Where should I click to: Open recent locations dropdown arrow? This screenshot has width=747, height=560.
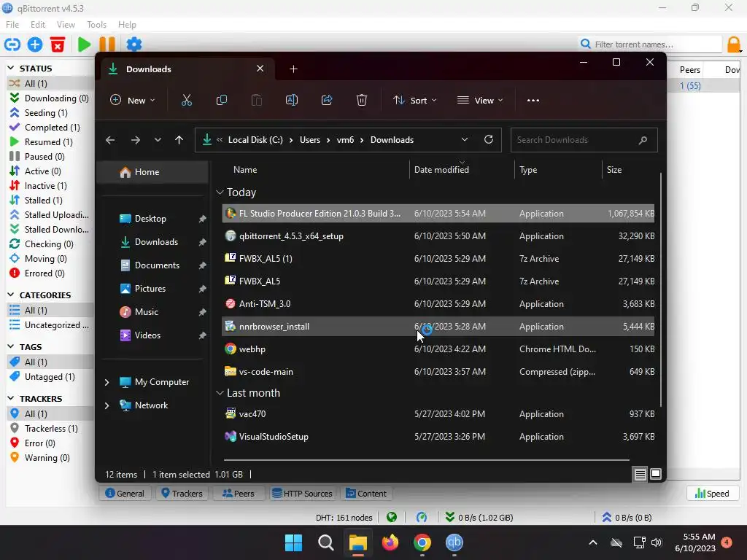tap(158, 140)
